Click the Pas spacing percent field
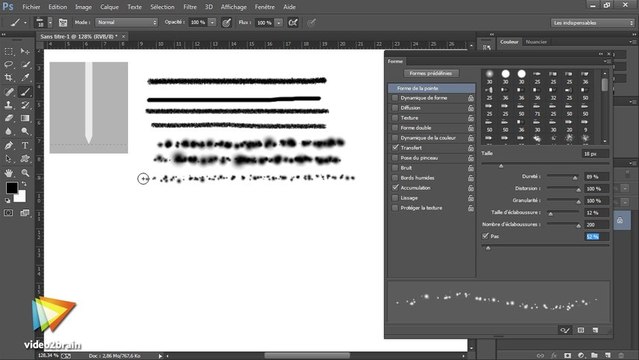639x360 pixels. [x=597, y=236]
